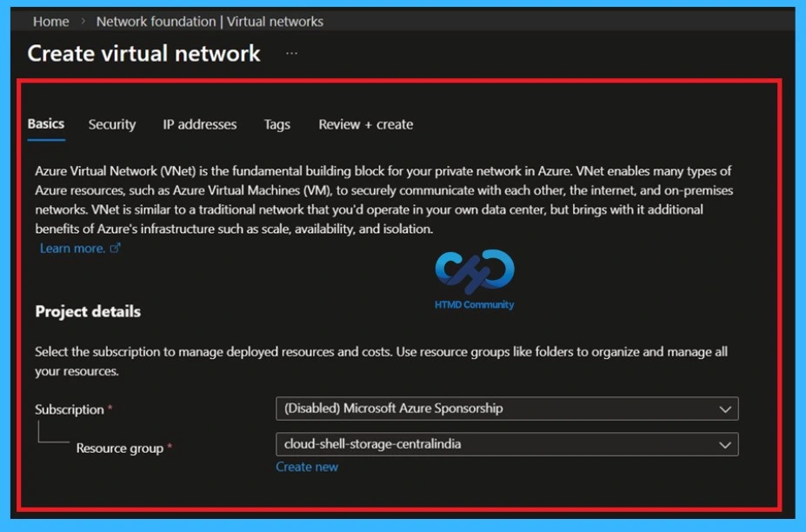The image size is (806, 532).
Task: Open the Tags tab
Action: (x=276, y=124)
